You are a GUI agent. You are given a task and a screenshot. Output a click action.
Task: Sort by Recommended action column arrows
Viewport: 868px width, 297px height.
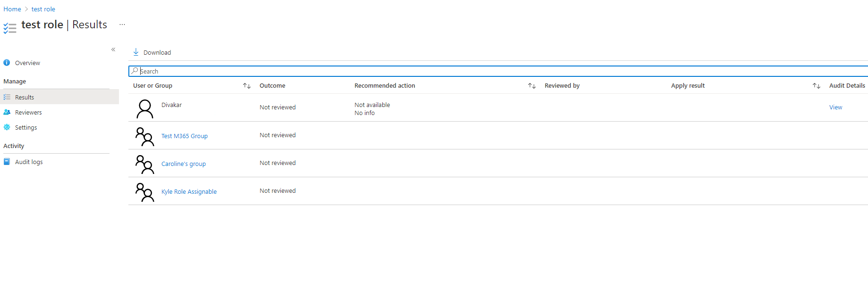(532, 86)
